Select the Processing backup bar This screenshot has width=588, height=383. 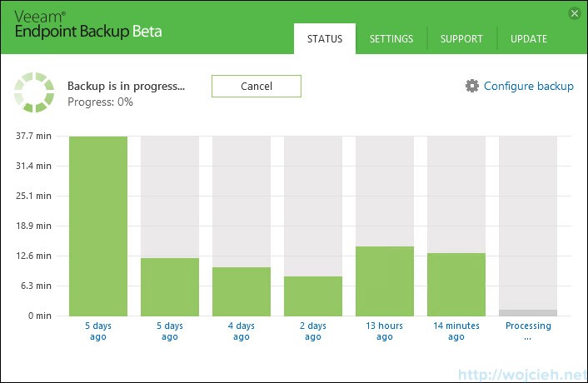[x=528, y=312]
